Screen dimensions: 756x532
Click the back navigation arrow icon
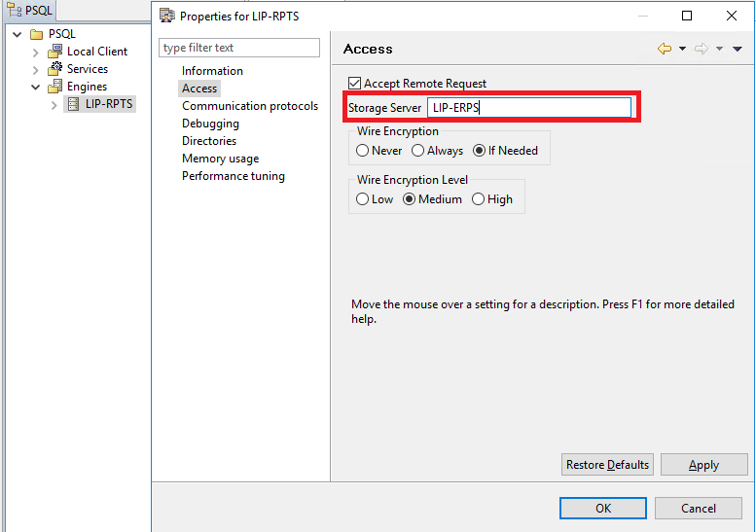665,49
